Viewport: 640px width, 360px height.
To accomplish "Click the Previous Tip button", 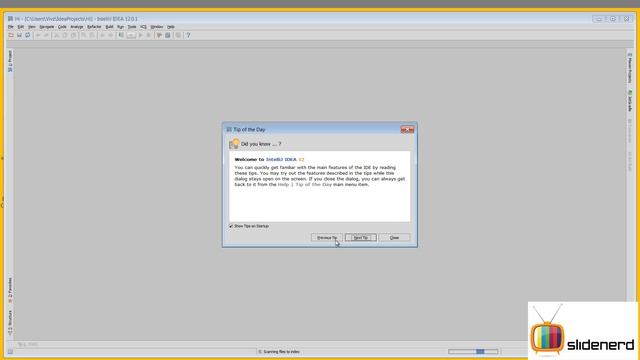I will (327, 238).
